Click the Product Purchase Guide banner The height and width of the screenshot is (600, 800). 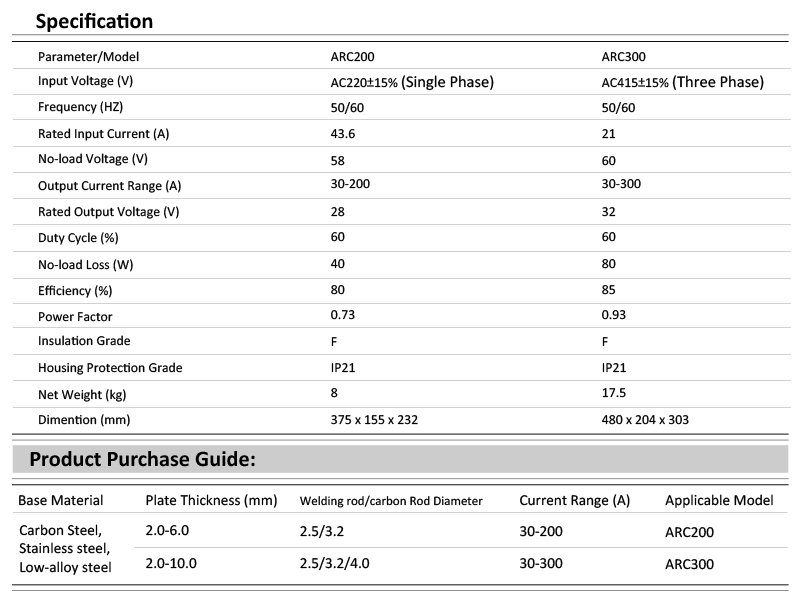400,459
